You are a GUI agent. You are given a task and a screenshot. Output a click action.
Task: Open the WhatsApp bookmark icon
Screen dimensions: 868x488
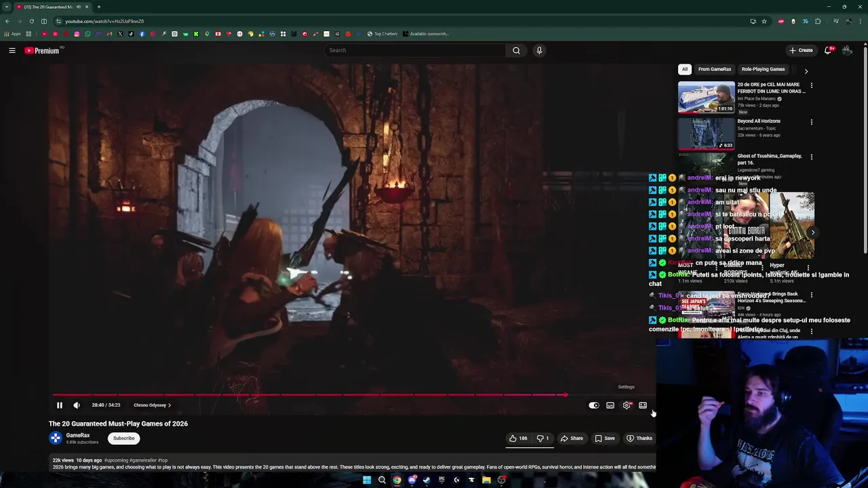pos(87,34)
